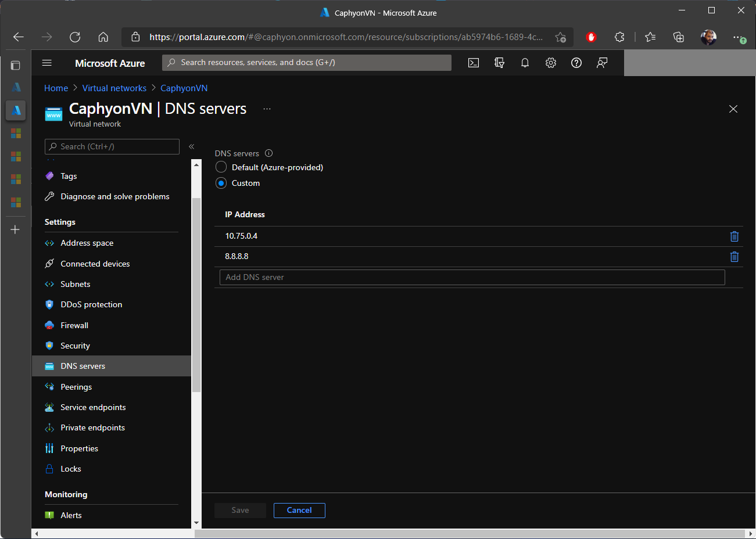Screen dimensions: 756x539
Task: Open the browser profile avatar
Action: pos(708,37)
